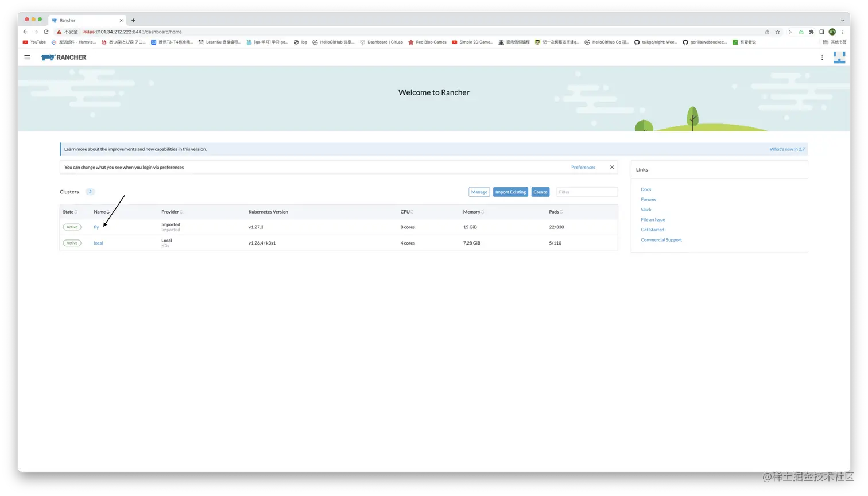Click the Manage clusters button
The image size is (868, 496).
tap(479, 192)
